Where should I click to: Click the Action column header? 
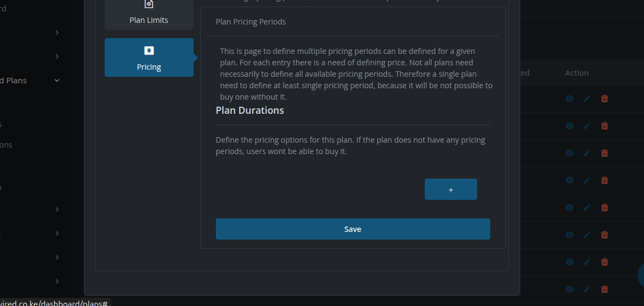click(x=576, y=72)
